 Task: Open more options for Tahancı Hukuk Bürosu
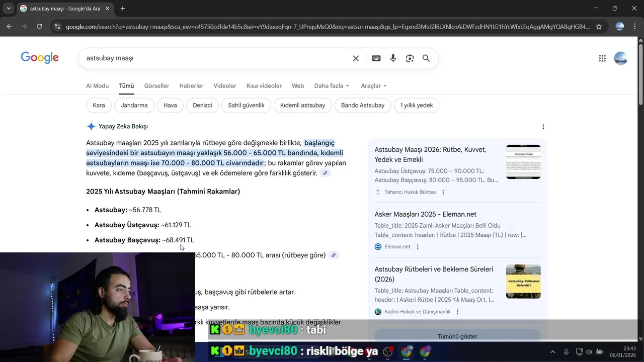tap(443, 192)
